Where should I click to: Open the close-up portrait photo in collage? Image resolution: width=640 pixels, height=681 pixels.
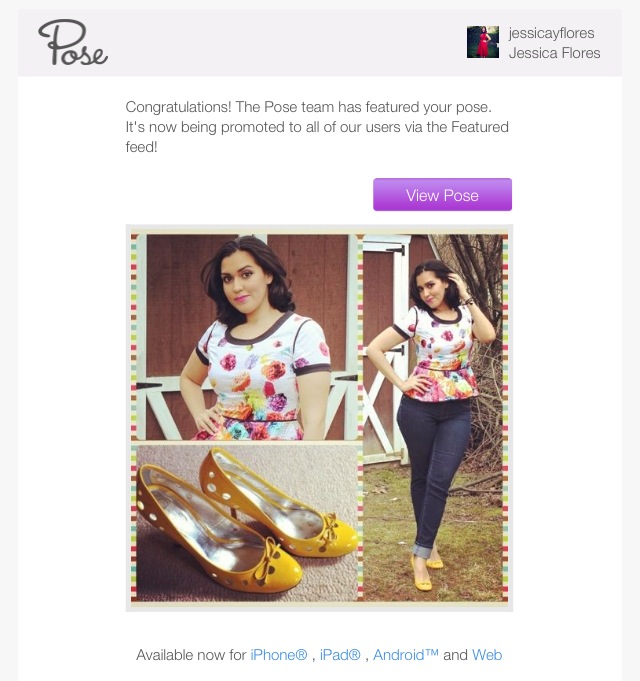pyautogui.click(x=247, y=337)
